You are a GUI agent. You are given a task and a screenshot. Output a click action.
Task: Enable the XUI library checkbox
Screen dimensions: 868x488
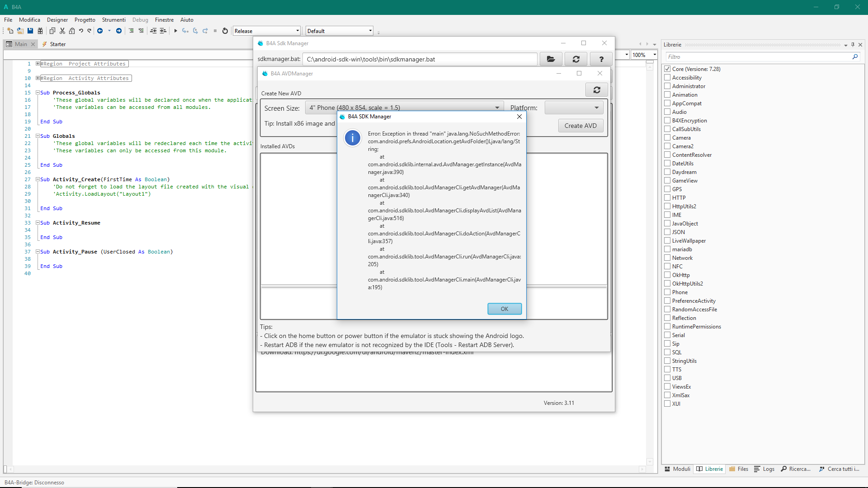click(x=667, y=404)
